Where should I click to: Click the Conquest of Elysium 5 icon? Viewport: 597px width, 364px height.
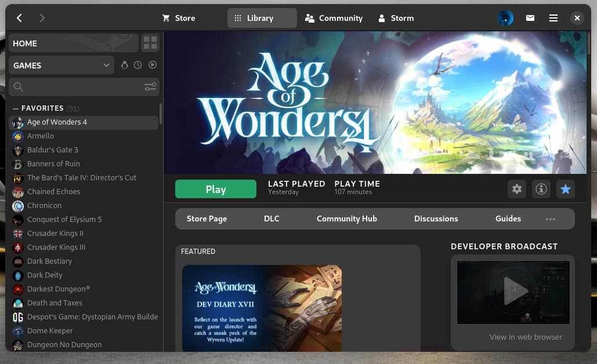(x=18, y=220)
